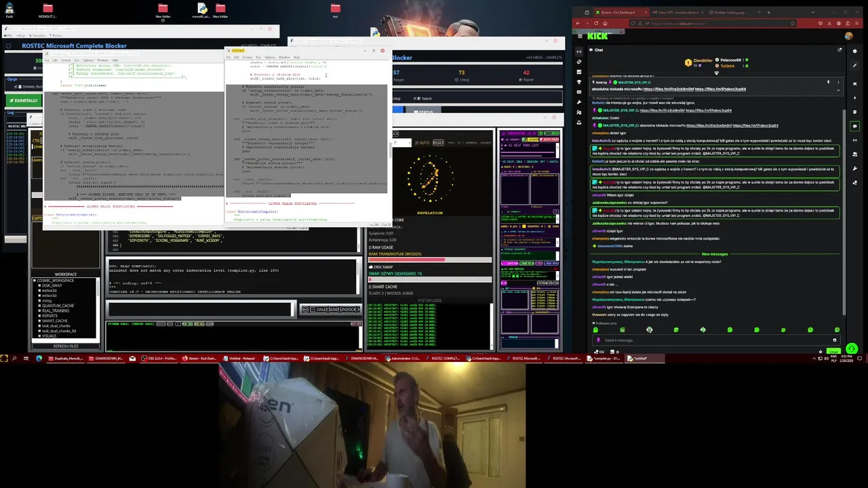Select the highlighted chat icon in Kick right rail
The image size is (868, 488).
(855, 126)
